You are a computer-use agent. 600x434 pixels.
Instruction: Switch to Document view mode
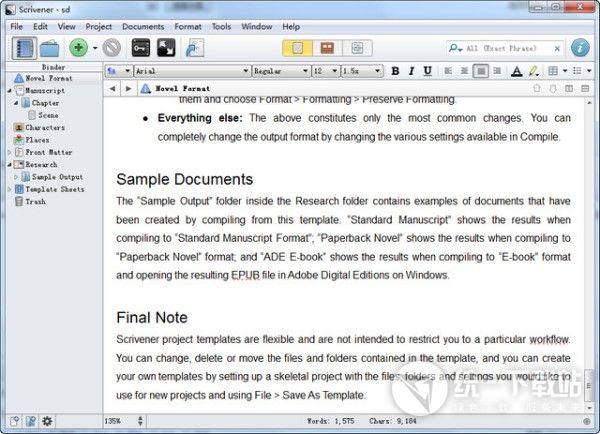pos(297,48)
